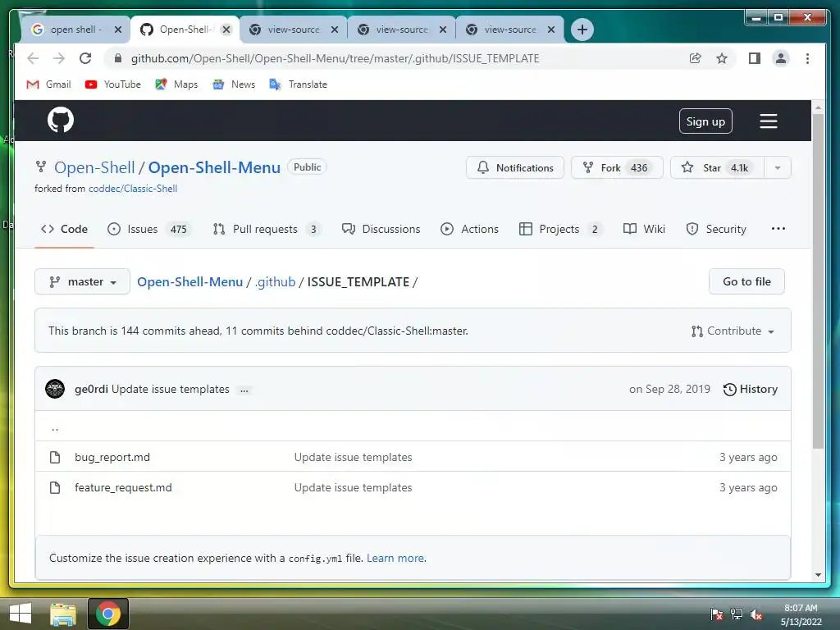Screen dimensions: 840x630
Task: Click the taskbar clock showing 8:07 AM
Action: 801,614
